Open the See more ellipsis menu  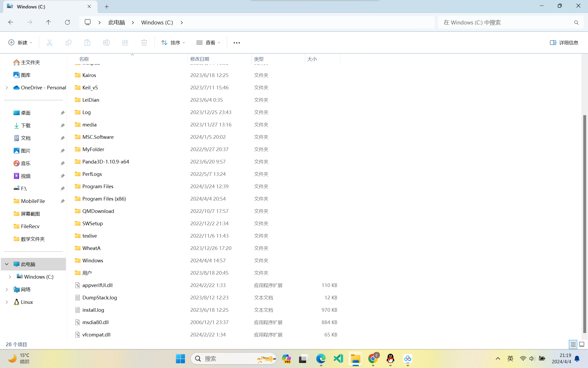pos(237,43)
